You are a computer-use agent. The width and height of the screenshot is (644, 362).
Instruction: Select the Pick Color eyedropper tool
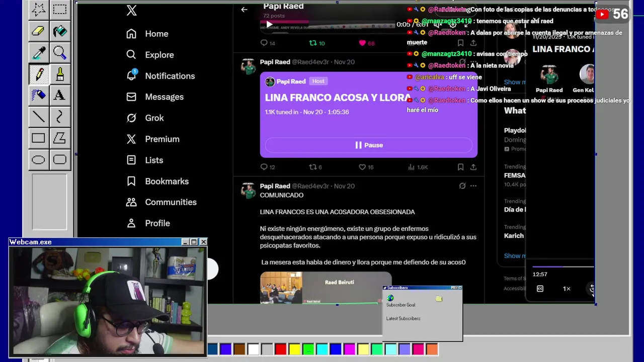[x=39, y=52]
